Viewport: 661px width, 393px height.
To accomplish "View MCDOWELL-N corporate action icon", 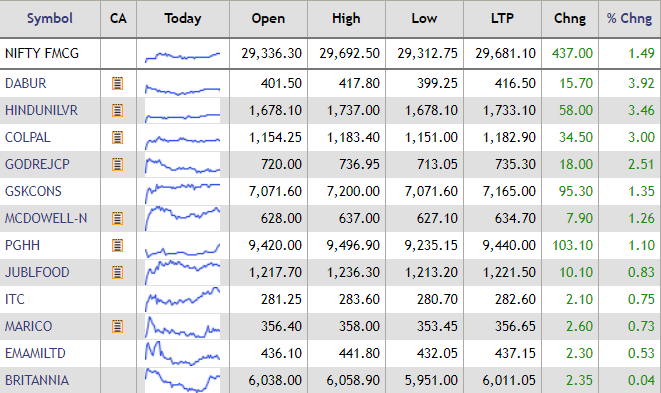I will click(x=117, y=218).
